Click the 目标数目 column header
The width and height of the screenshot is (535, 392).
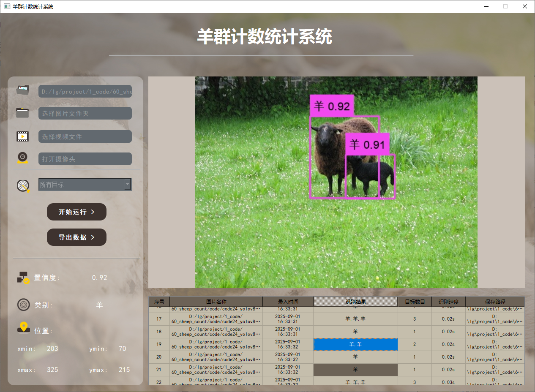(x=415, y=302)
